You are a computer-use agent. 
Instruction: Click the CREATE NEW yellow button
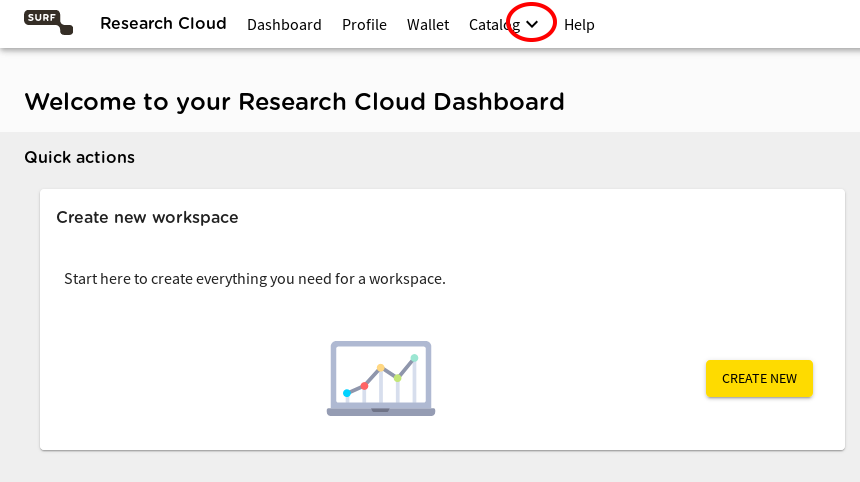pos(759,378)
